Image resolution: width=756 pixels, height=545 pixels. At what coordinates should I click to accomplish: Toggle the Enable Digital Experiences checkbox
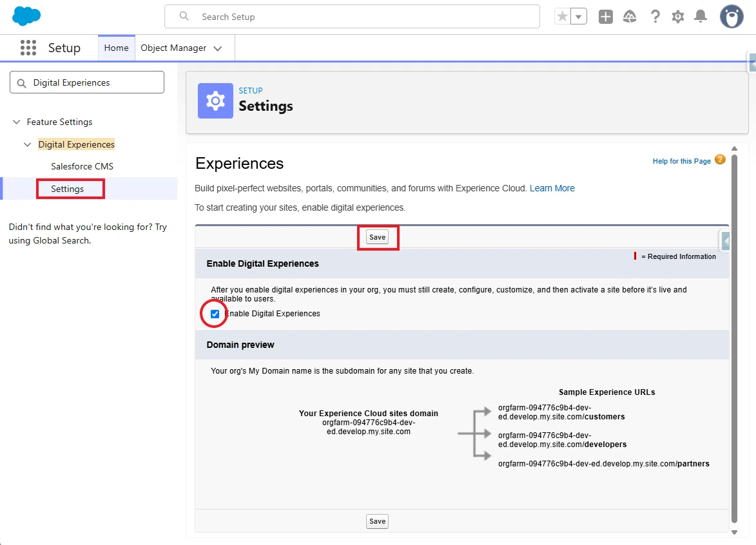215,314
